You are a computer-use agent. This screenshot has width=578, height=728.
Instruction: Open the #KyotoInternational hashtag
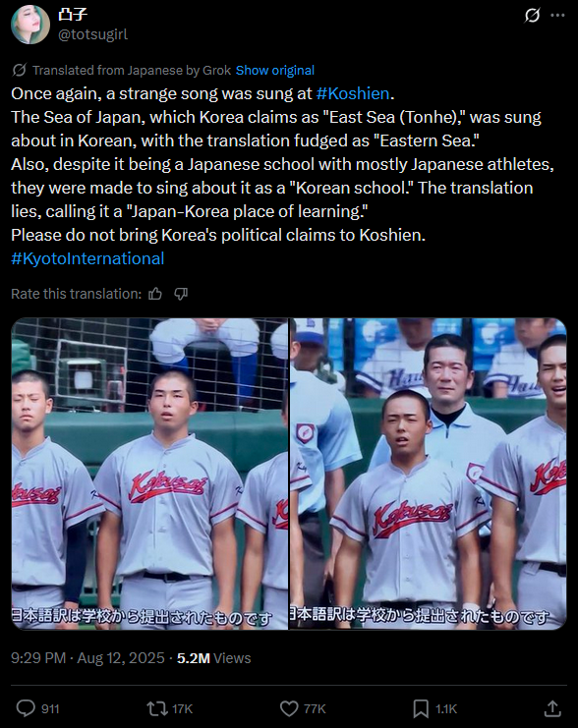pos(87,258)
